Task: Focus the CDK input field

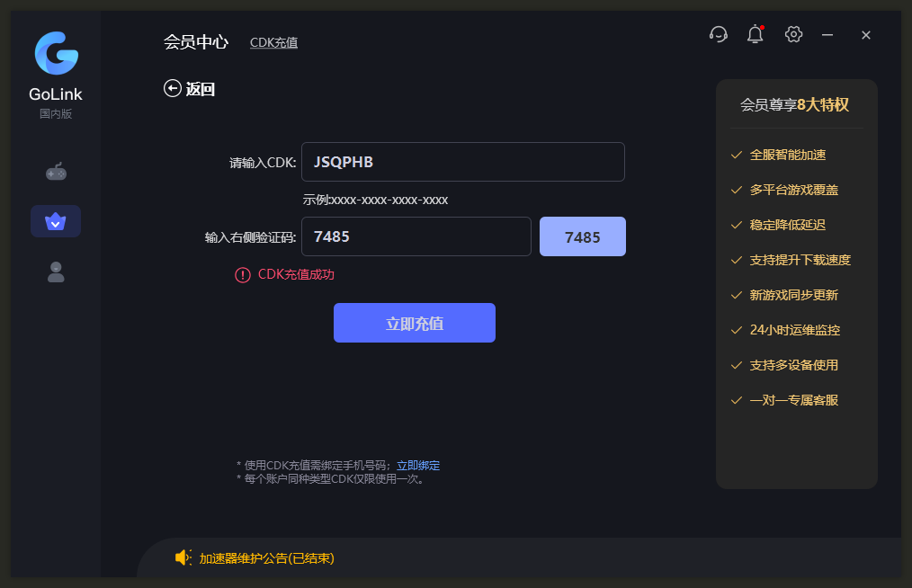Action: [463, 162]
